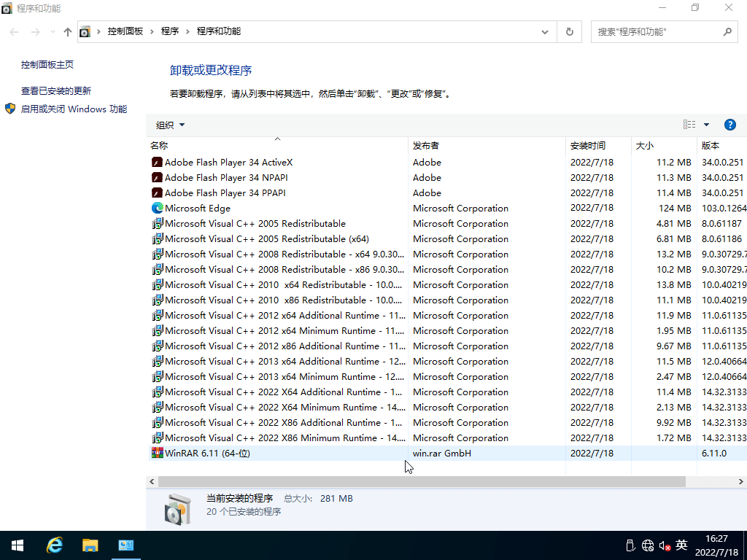Screen dimensions: 747x560
Task: Click 控制面板 in the breadcrumb path
Action: 125,31
